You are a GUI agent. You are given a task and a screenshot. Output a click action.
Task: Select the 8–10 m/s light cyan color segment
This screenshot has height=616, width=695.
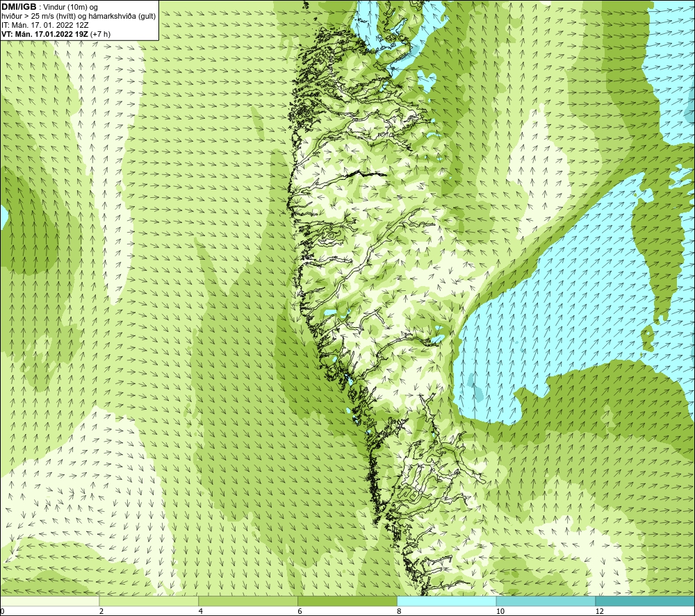click(447, 601)
